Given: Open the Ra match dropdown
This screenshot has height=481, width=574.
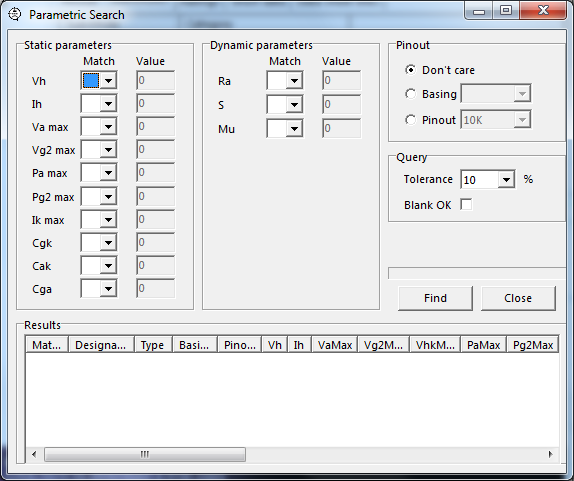Looking at the screenshot, I should click(294, 81).
